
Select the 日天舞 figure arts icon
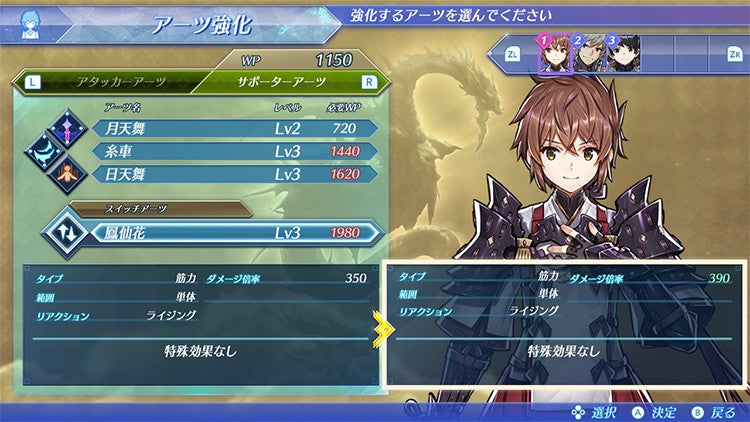coord(67,174)
